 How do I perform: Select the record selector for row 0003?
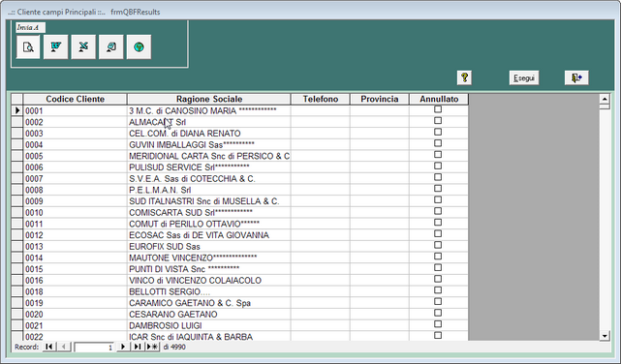17,134
